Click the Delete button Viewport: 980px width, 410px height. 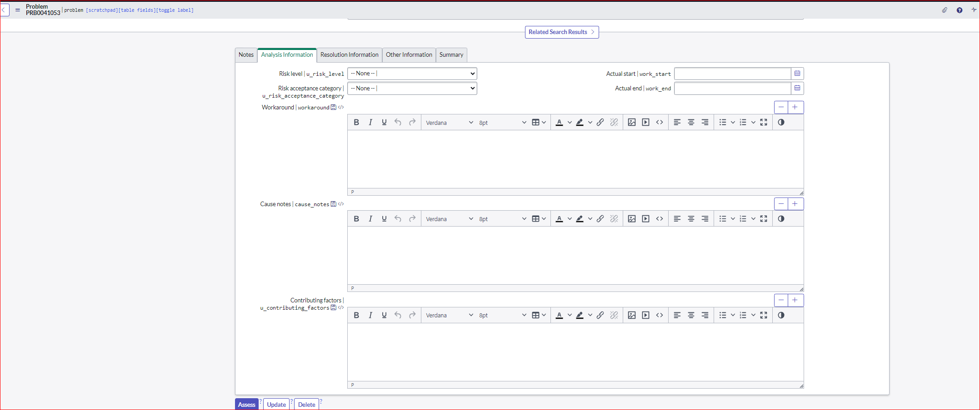pyautogui.click(x=307, y=404)
